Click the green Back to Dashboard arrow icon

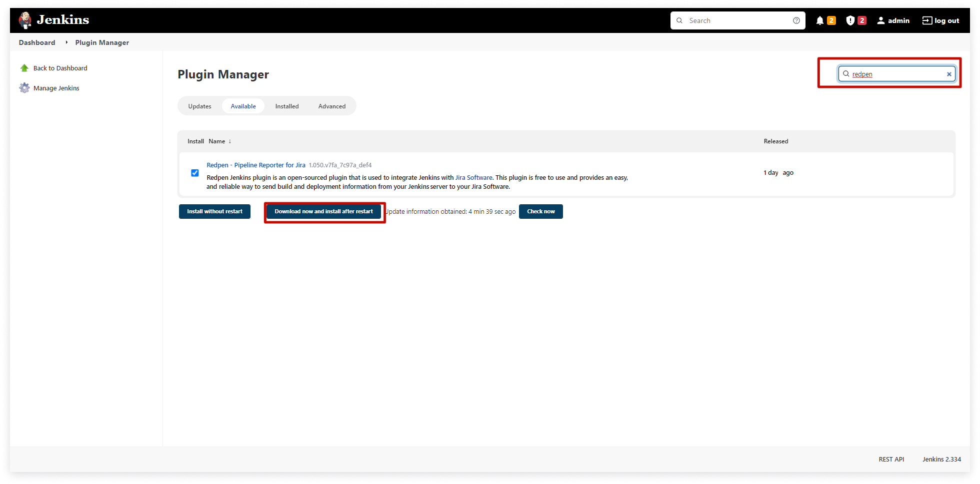point(24,68)
